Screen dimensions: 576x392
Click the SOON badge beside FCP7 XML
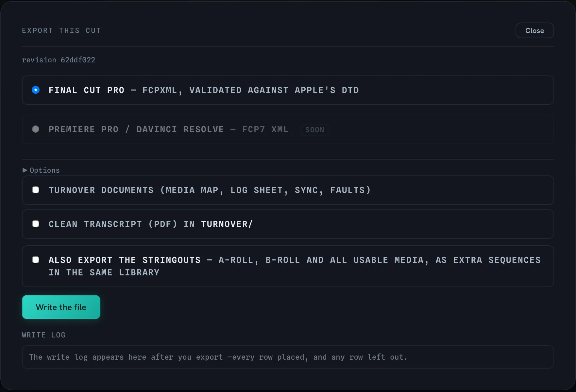click(x=315, y=130)
